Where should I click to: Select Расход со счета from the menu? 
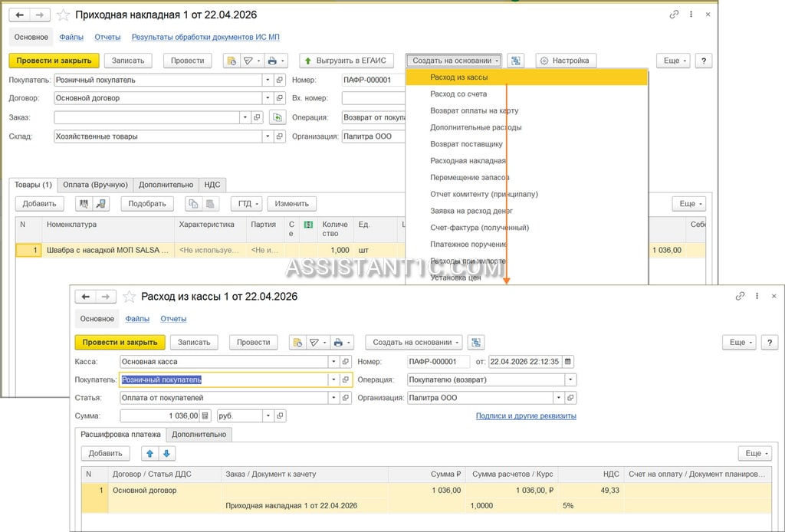(458, 94)
